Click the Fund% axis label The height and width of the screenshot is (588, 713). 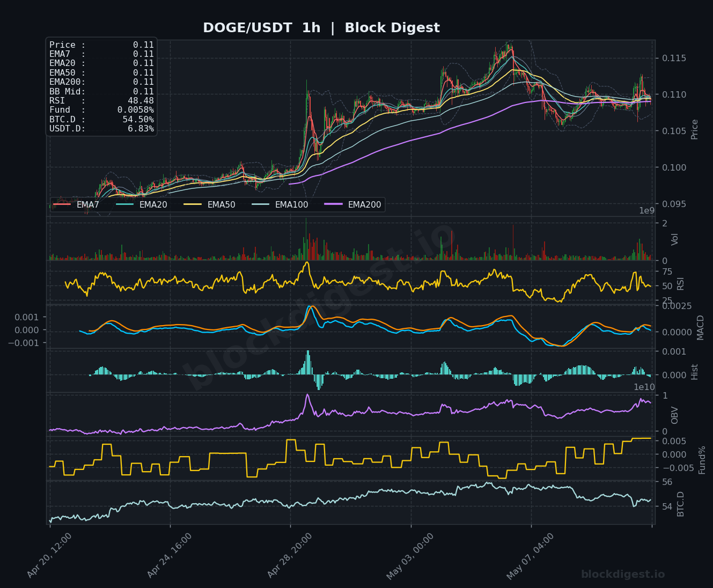click(702, 460)
